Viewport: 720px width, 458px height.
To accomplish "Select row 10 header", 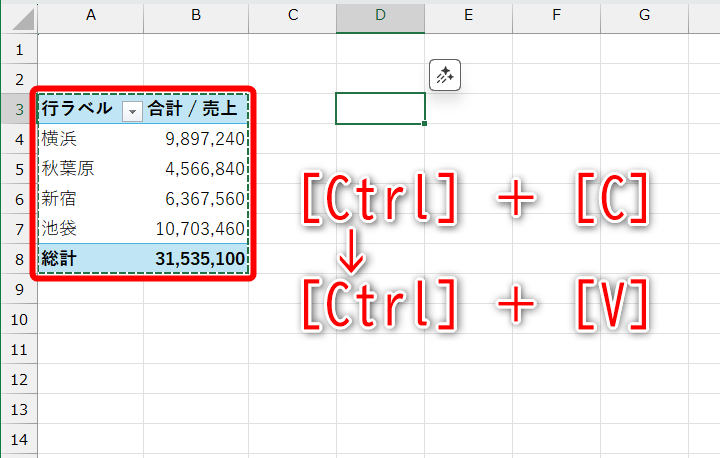I will tap(19, 319).
